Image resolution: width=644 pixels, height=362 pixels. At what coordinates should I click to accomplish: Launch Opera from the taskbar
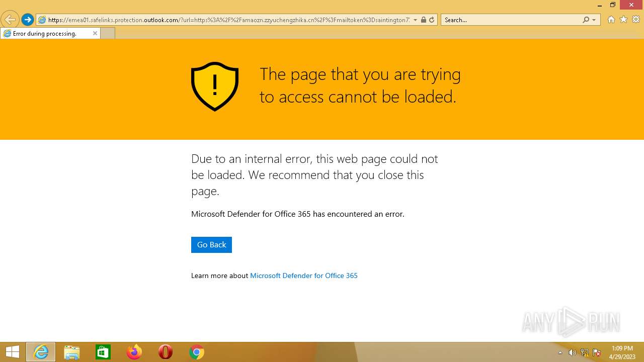166,352
